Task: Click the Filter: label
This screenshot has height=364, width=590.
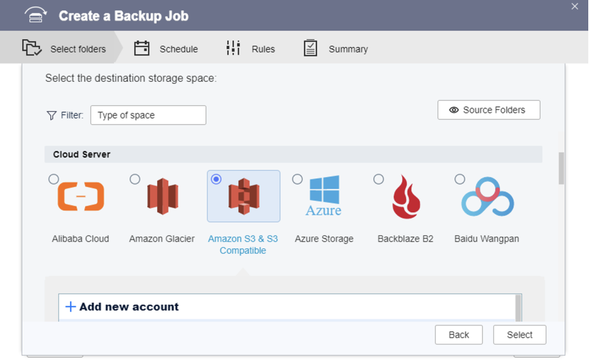Action: point(72,115)
